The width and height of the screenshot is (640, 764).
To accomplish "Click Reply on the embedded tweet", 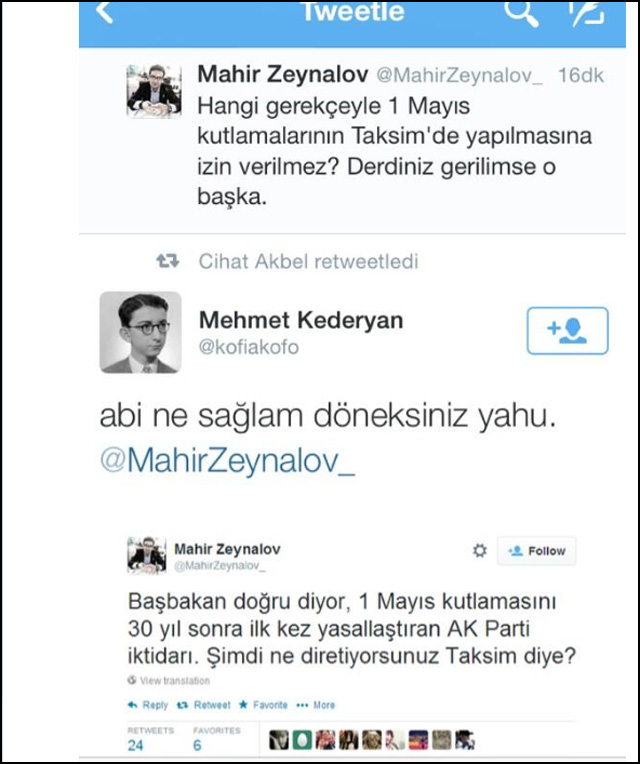I will point(148,705).
